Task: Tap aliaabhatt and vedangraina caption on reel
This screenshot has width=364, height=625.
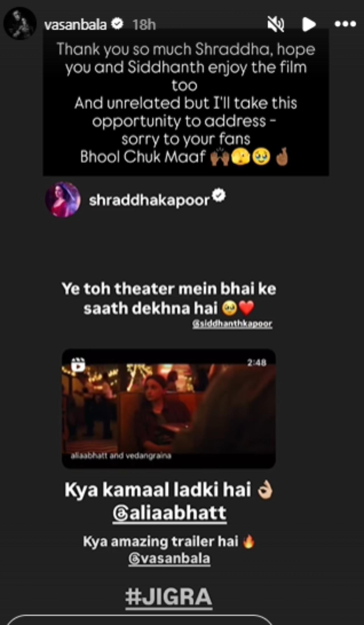Action: click(x=121, y=456)
